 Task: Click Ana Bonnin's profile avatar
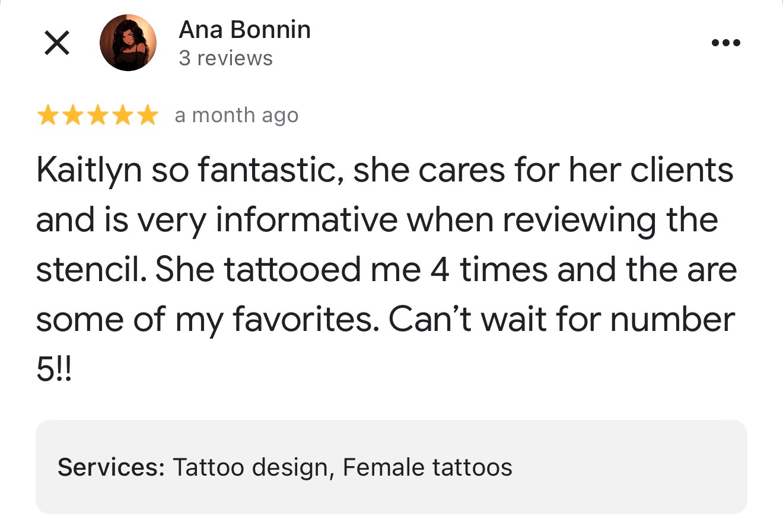pos(128,43)
